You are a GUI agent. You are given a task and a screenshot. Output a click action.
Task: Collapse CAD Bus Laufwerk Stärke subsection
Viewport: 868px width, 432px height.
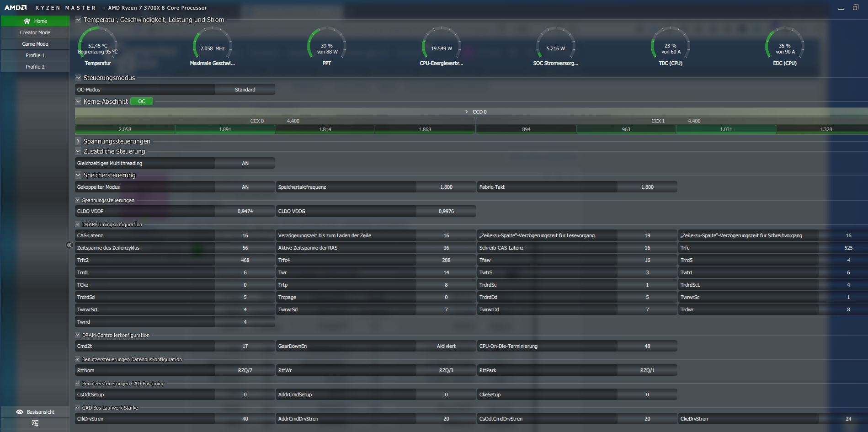(x=78, y=408)
